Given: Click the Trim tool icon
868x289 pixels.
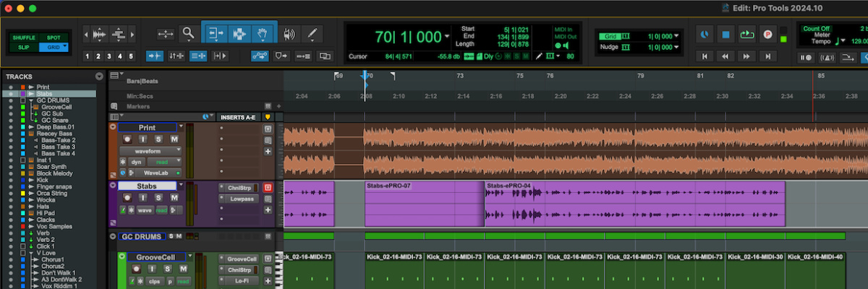Looking at the screenshot, I should tap(215, 33).
